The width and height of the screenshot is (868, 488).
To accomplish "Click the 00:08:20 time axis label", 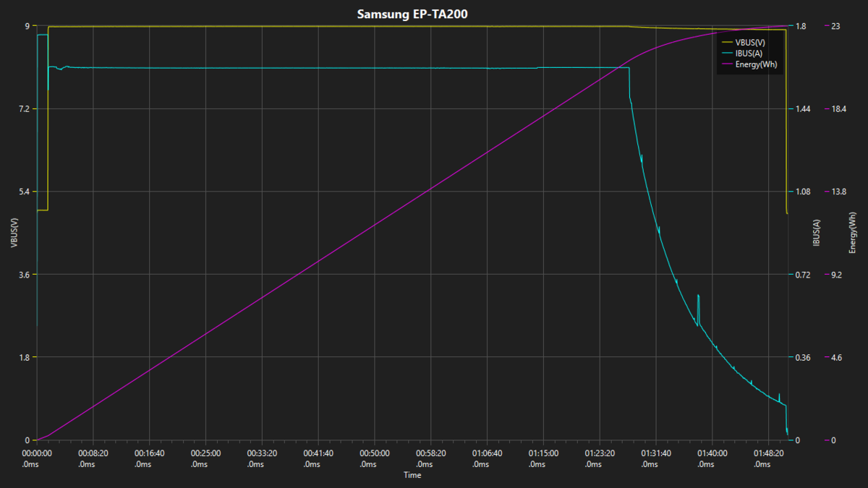I will 93,458.
